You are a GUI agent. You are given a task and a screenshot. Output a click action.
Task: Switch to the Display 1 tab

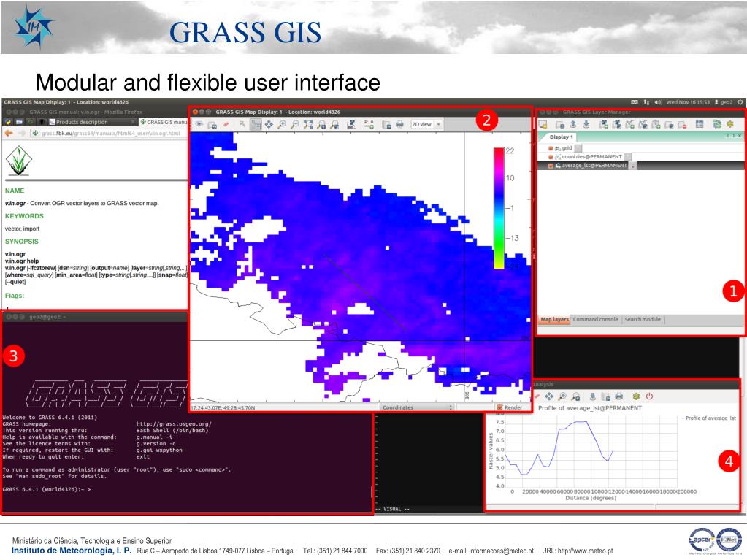coord(561,137)
